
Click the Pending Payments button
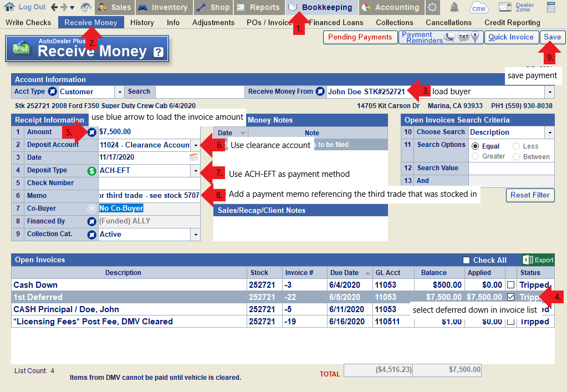[360, 37]
